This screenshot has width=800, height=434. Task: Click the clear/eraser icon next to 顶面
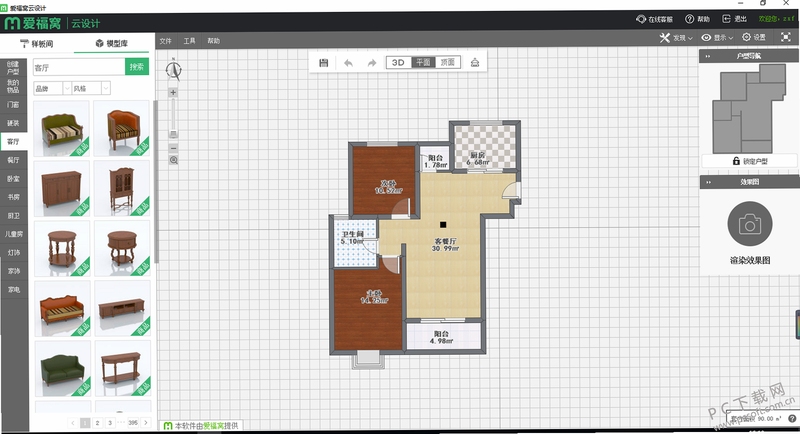tap(474, 63)
